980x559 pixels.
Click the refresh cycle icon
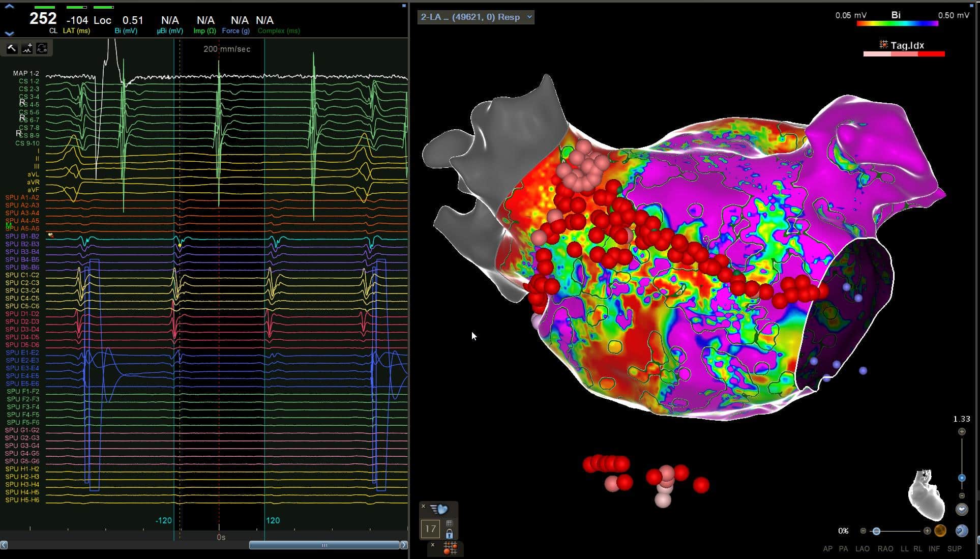coord(42,48)
